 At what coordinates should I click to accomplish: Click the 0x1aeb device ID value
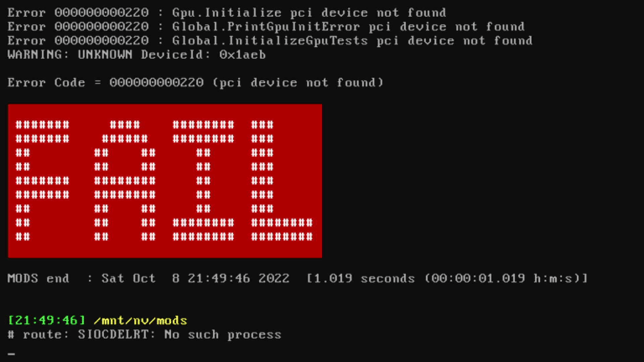pyautogui.click(x=242, y=54)
